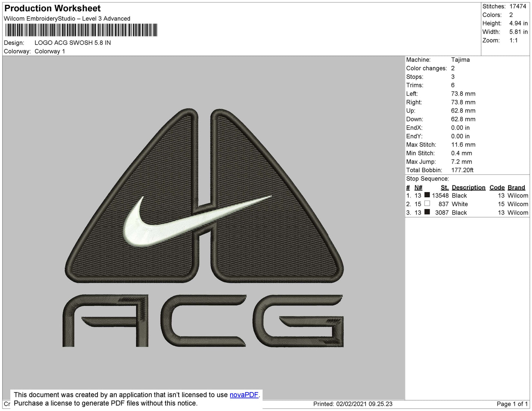Click the black swatch in stop 1

[427, 195]
